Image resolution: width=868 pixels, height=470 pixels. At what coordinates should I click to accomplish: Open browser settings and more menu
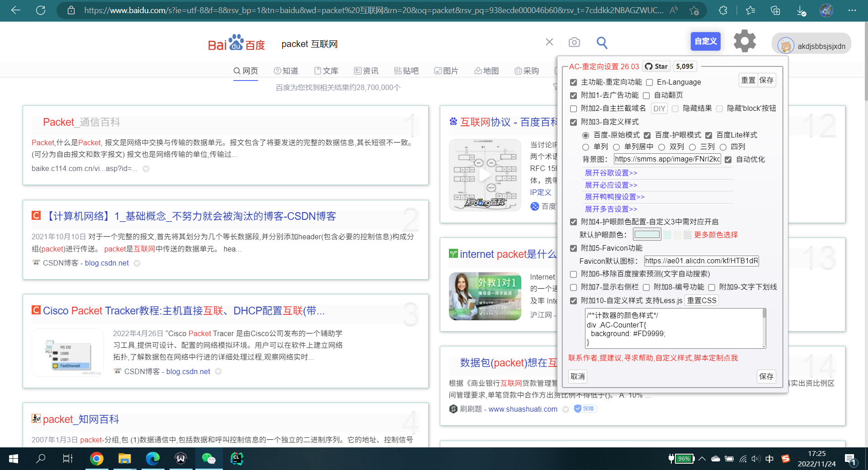tap(852, 10)
